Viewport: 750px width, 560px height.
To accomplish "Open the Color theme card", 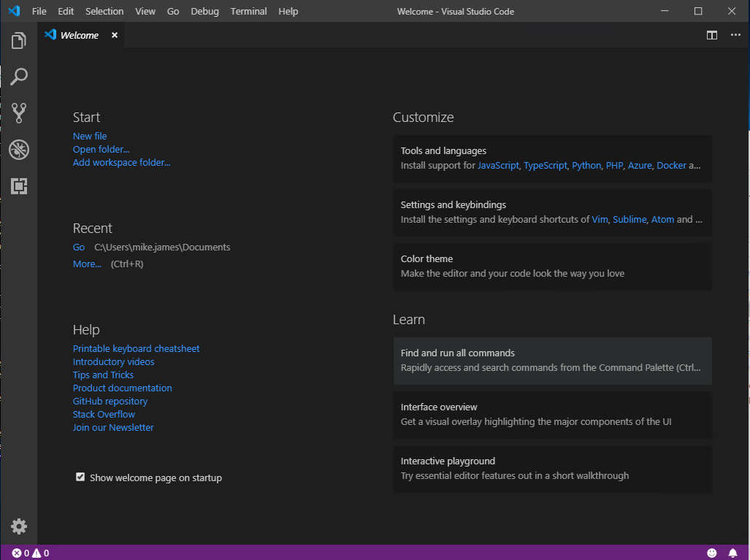I will tap(552, 266).
